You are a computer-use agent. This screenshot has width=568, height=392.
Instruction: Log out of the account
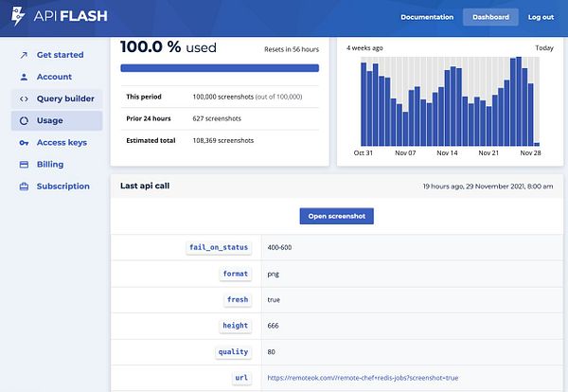[541, 17]
